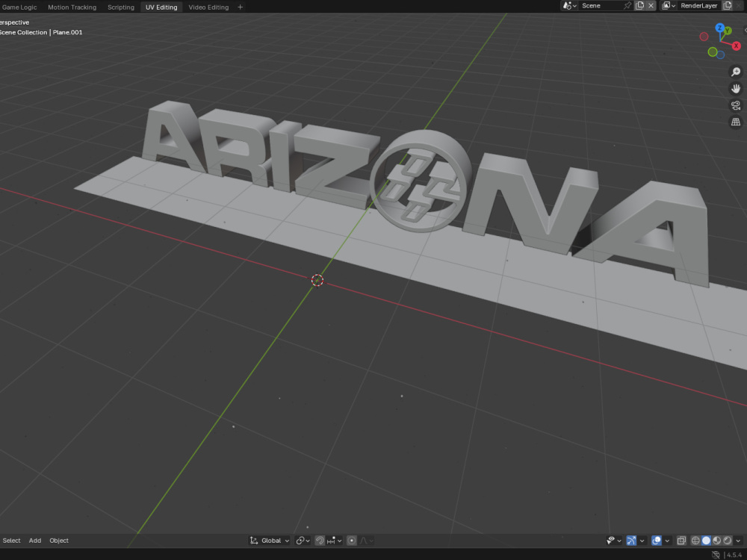
Task: Switch to rendered viewport shading
Action: tap(727, 541)
